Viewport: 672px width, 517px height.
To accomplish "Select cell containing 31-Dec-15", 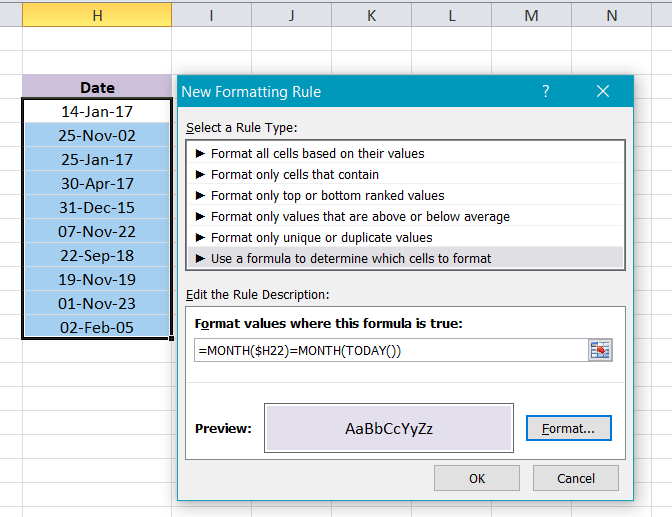I will coord(97,207).
